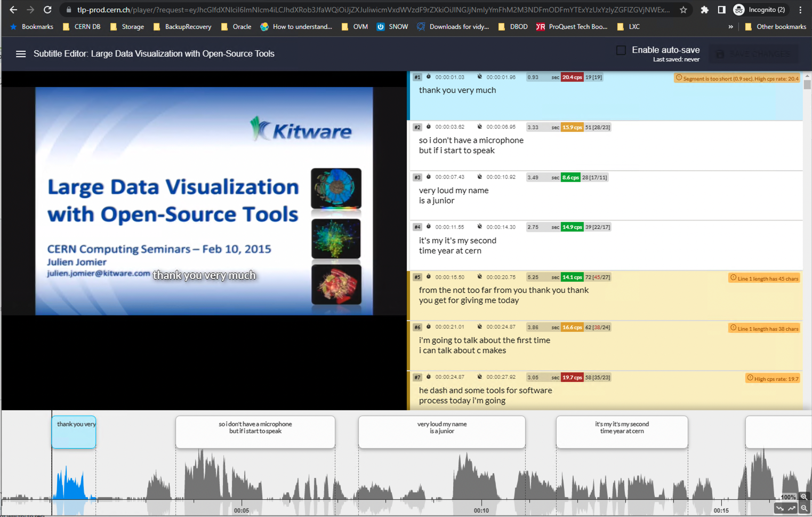
Task: Open Downloads for vidy bookmark
Action: (453, 27)
